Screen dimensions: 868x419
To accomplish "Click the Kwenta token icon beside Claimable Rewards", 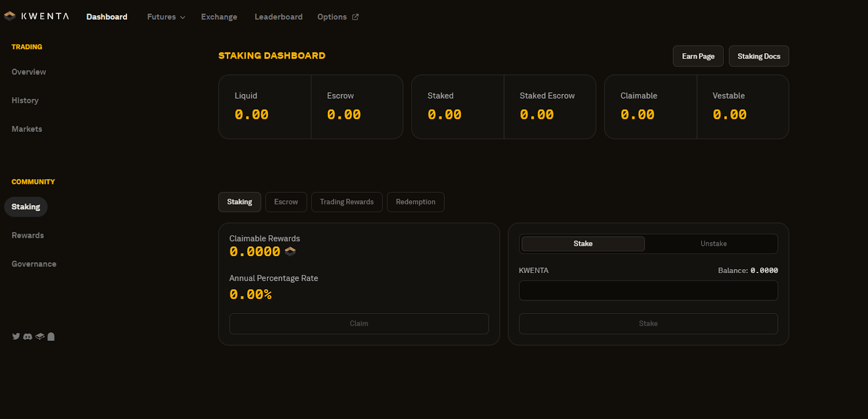I will tap(290, 251).
